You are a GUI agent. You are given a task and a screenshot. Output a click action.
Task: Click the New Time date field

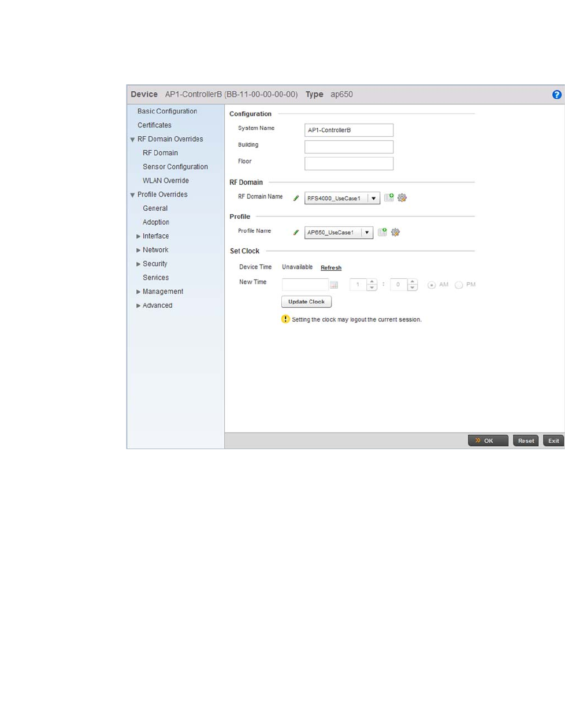click(x=305, y=285)
